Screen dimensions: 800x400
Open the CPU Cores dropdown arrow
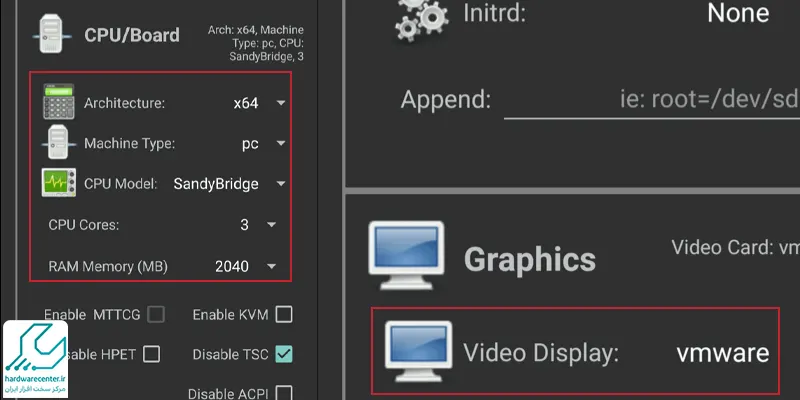[271, 224]
